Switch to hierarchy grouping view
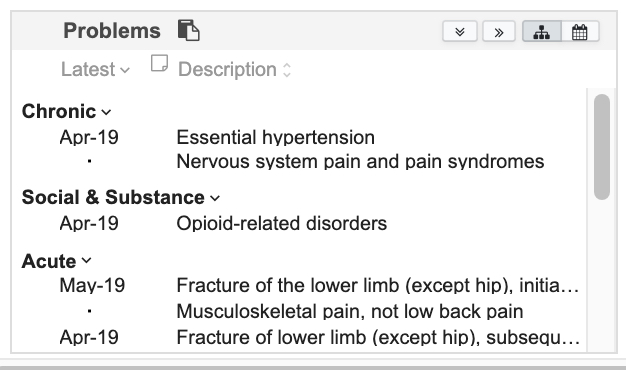This screenshot has height=370, width=626. click(x=542, y=31)
